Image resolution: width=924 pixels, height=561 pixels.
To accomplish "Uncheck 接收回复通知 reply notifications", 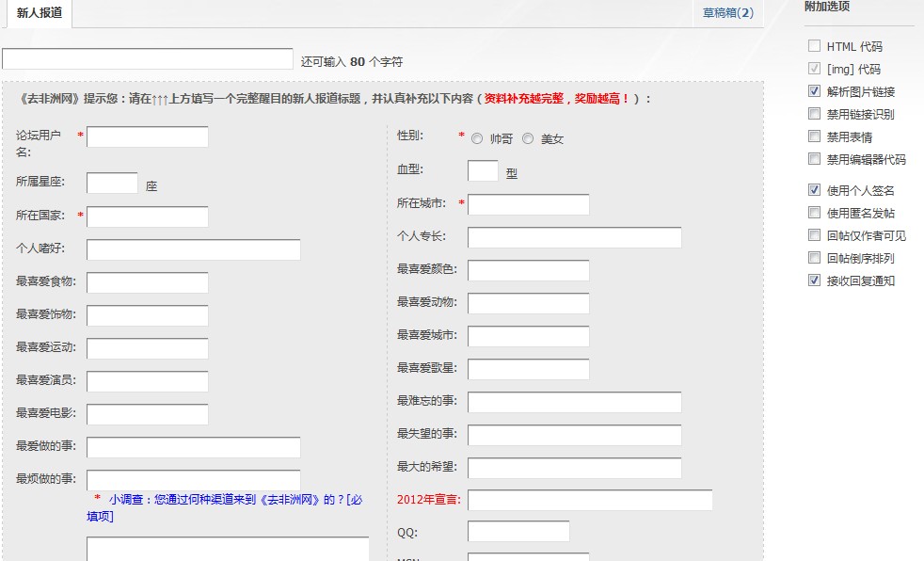I will point(813,280).
